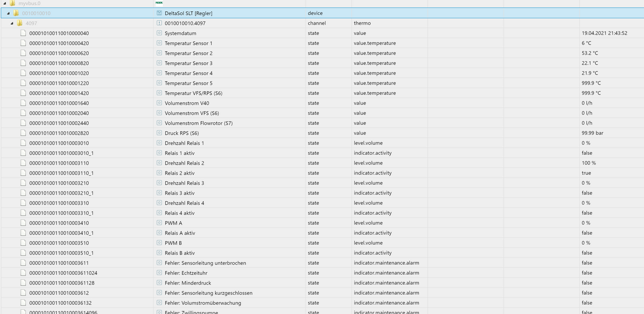Click the channel icon beside 0010010010.4097
Viewport: 644px width, 314px height.
[159, 23]
